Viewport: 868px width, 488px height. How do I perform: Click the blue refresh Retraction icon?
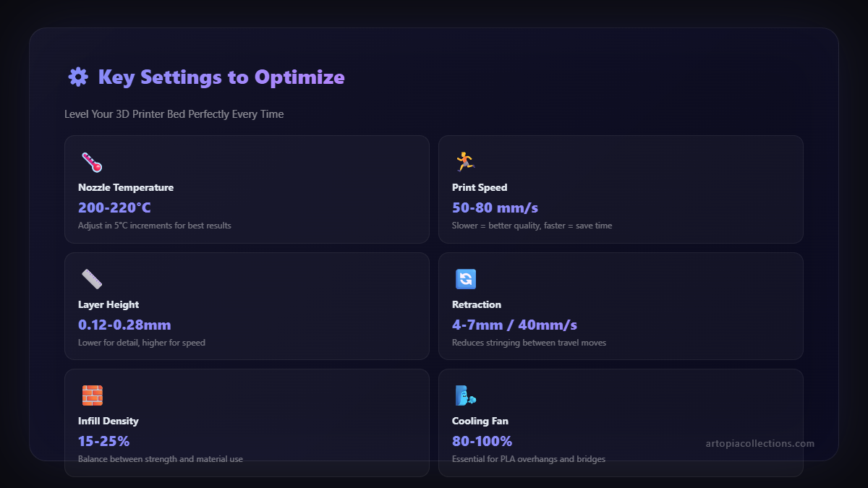[x=465, y=279]
